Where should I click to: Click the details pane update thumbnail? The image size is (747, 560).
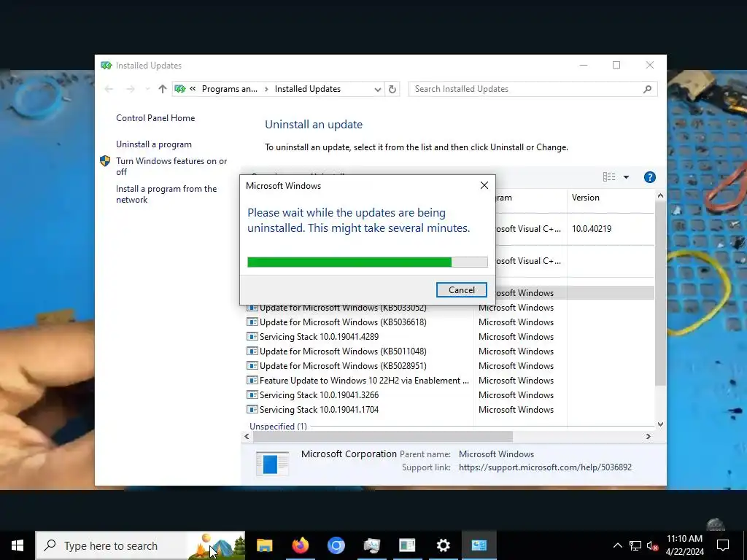(272, 463)
